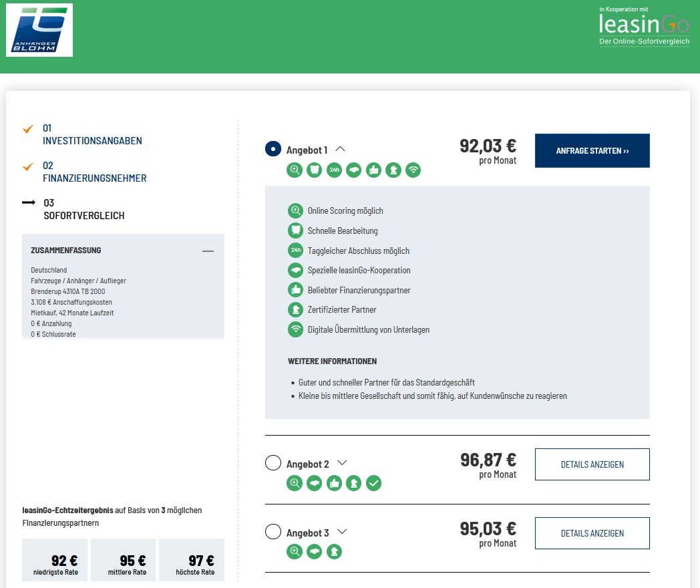700x588 pixels.
Task: Collapse the Zusammenfassung panel with minus icon
Action: point(208,251)
